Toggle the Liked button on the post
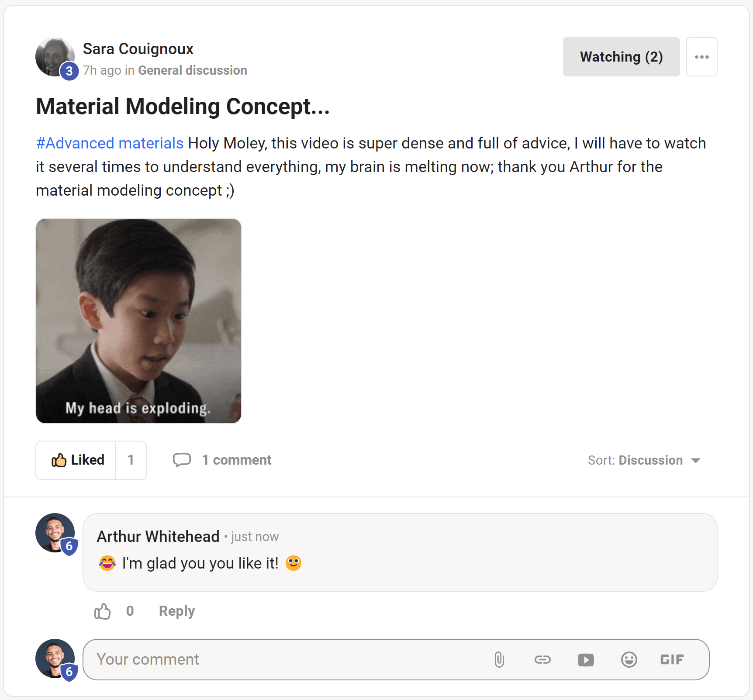Viewport: 753px width, 700px height. 76,460
